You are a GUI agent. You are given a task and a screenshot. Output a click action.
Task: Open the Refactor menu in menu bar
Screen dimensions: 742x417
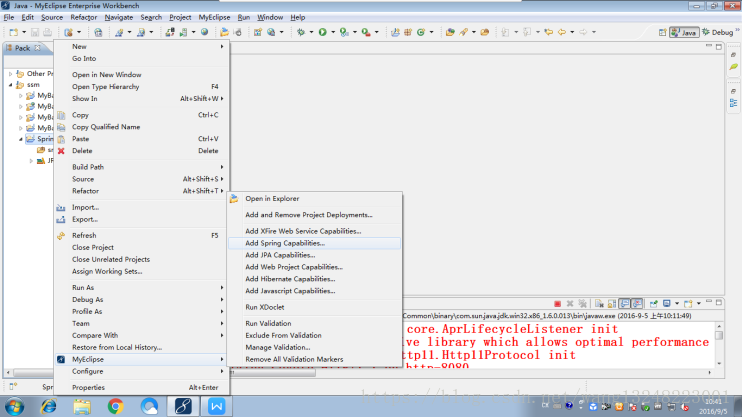[83, 18]
